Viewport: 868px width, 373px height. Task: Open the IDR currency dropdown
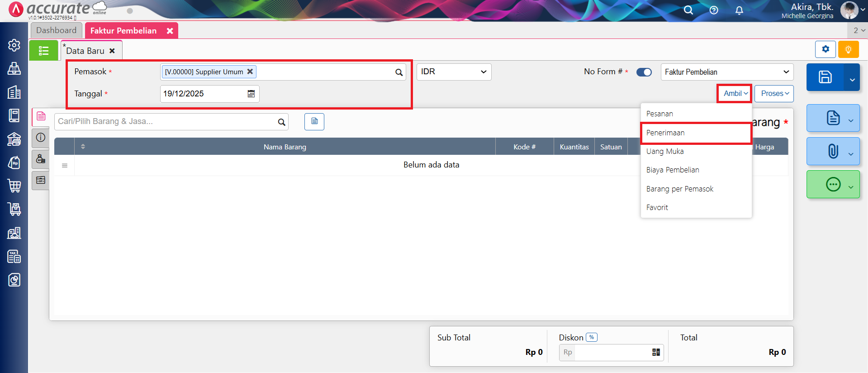click(x=454, y=72)
